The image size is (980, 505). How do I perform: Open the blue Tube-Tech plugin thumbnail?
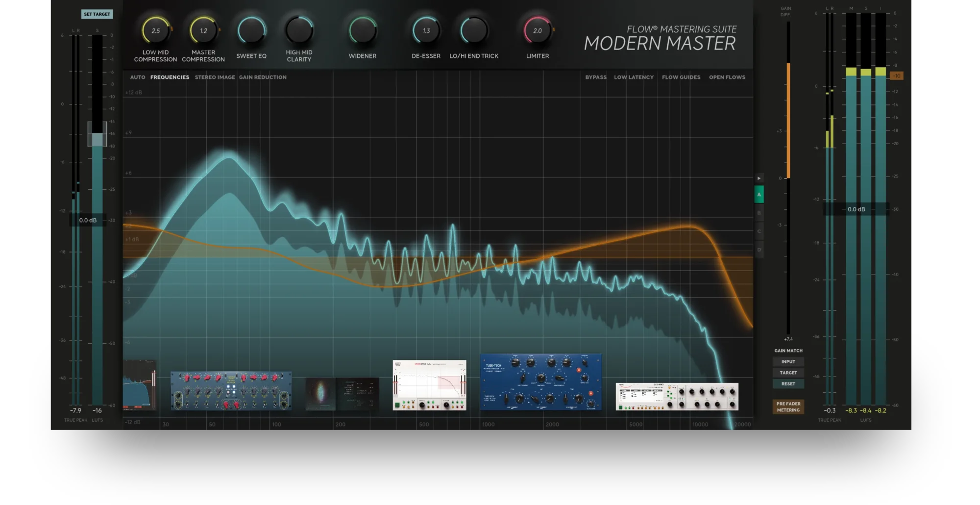540,382
